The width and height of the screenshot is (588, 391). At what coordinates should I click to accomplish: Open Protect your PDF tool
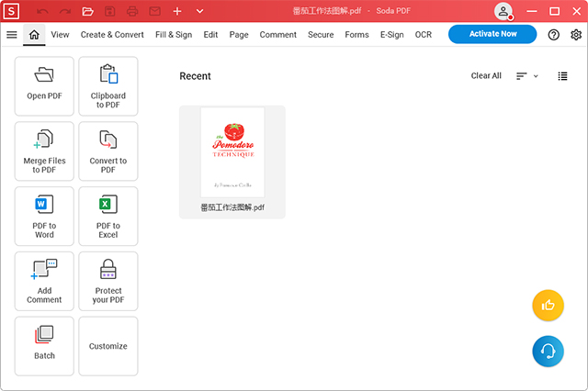108,281
